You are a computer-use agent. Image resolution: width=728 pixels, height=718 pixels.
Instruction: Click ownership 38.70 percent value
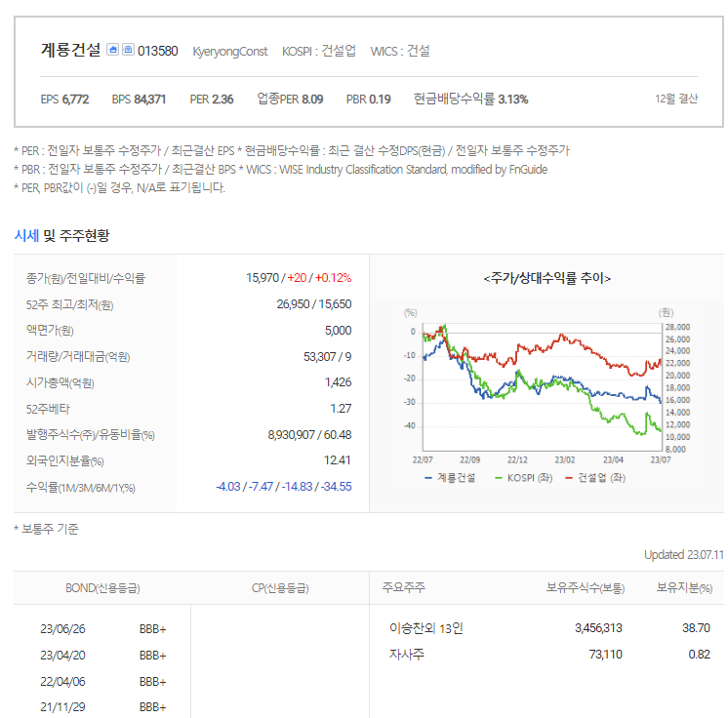click(x=696, y=628)
